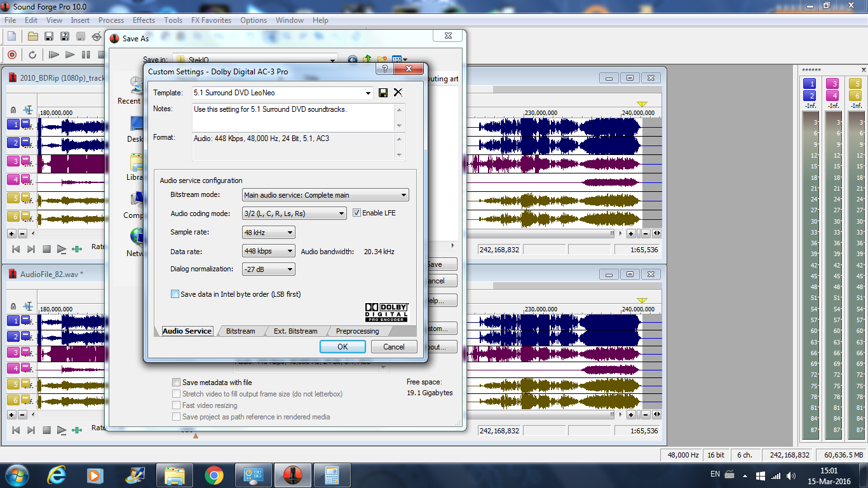Click the Open folder icon in toolbar

point(32,36)
